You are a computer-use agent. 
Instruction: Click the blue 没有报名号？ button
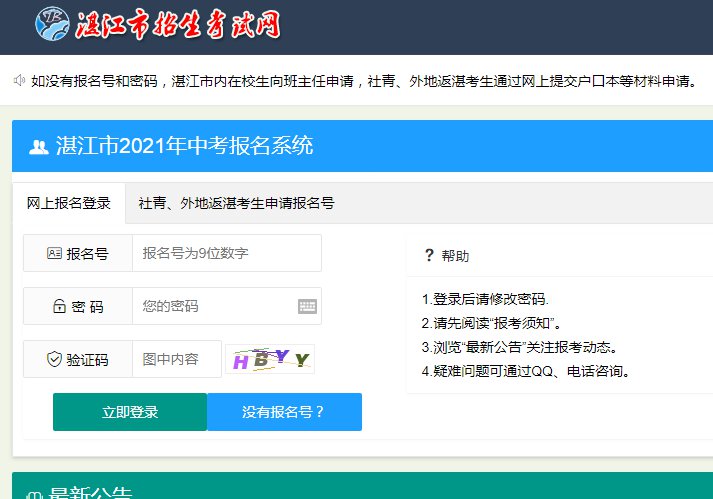285,412
